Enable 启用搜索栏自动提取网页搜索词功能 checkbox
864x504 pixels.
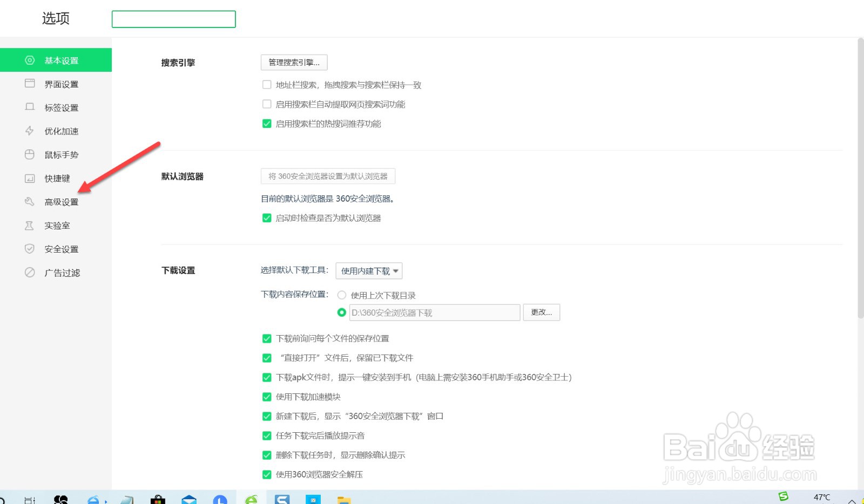pos(267,104)
